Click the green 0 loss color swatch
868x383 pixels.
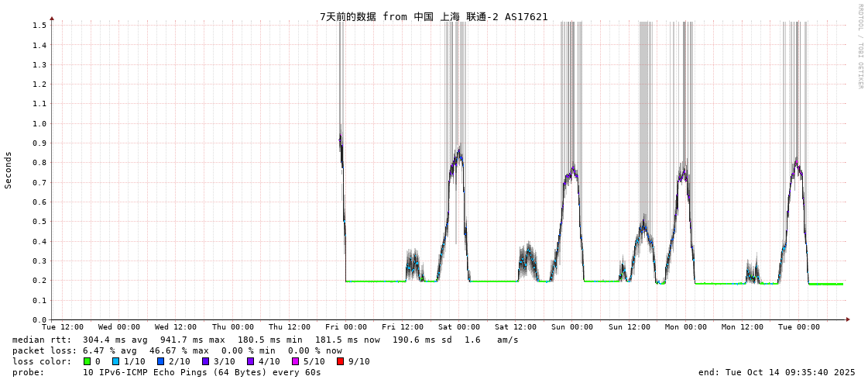coord(87,361)
